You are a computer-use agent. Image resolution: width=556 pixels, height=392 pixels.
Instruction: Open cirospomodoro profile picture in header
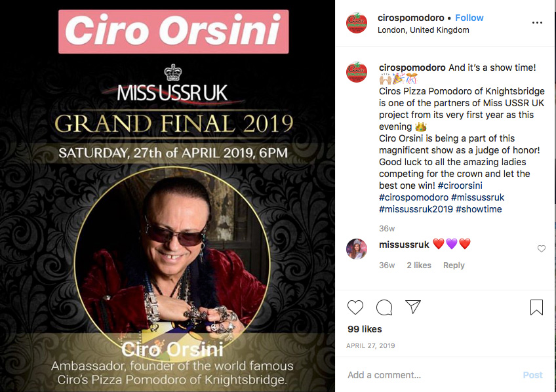357,23
